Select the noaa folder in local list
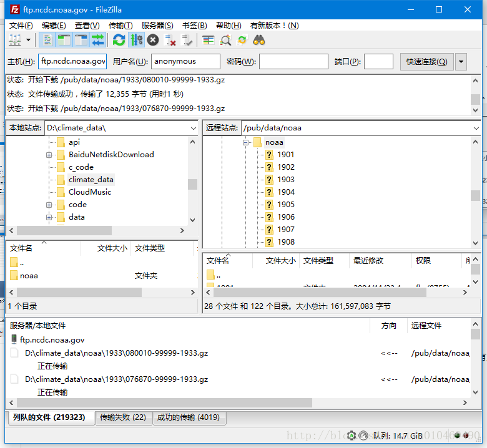Screen dimensions: 487x448 [29, 276]
